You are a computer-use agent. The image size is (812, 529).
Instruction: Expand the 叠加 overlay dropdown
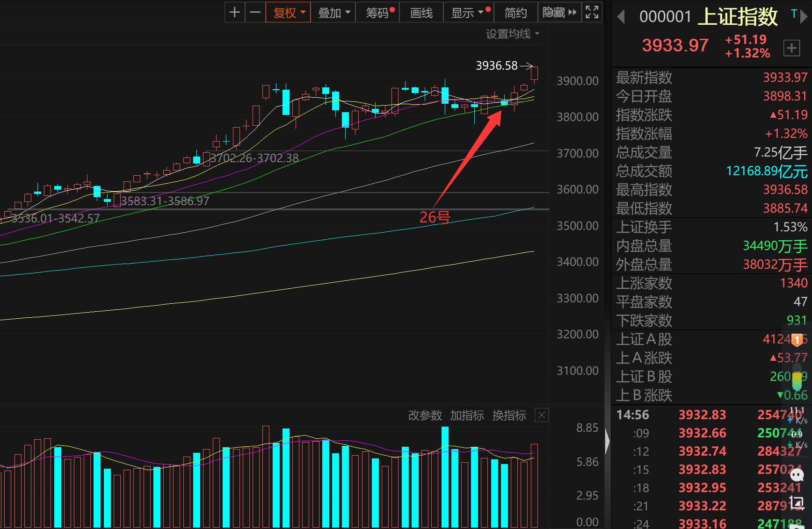click(x=333, y=13)
